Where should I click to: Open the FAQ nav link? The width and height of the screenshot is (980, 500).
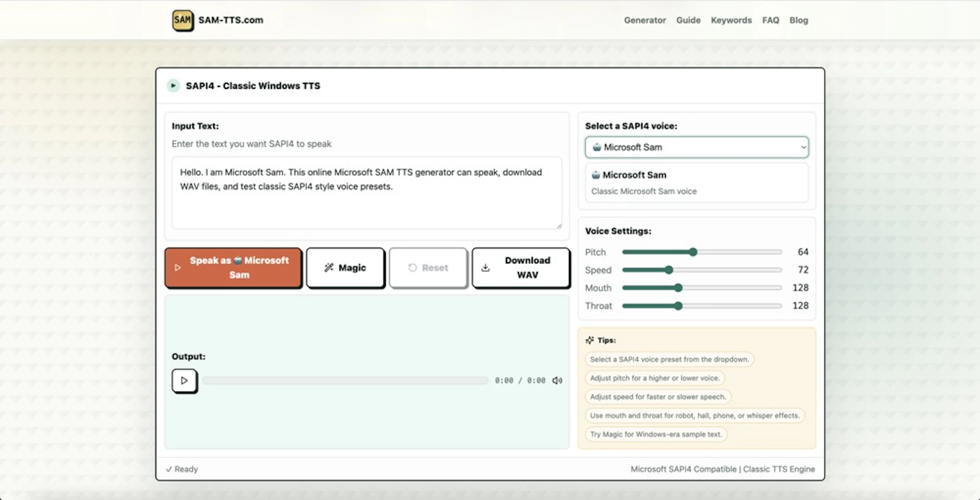click(771, 20)
